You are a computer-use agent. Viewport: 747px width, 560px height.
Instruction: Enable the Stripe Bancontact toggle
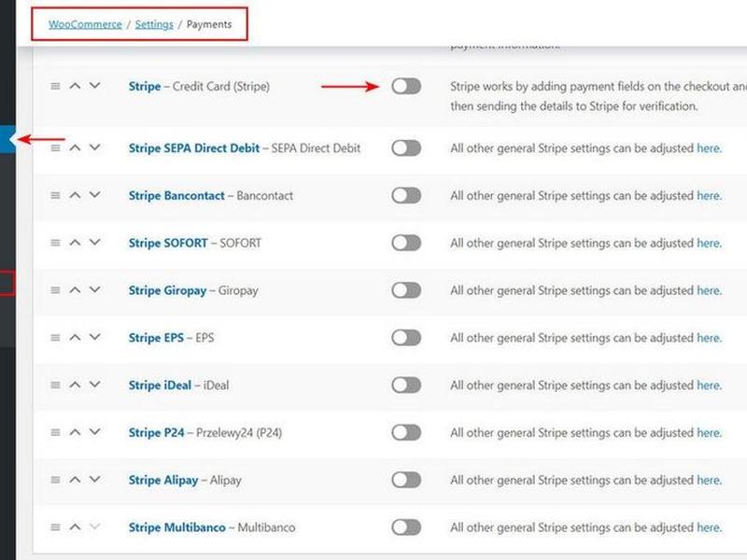(406, 195)
